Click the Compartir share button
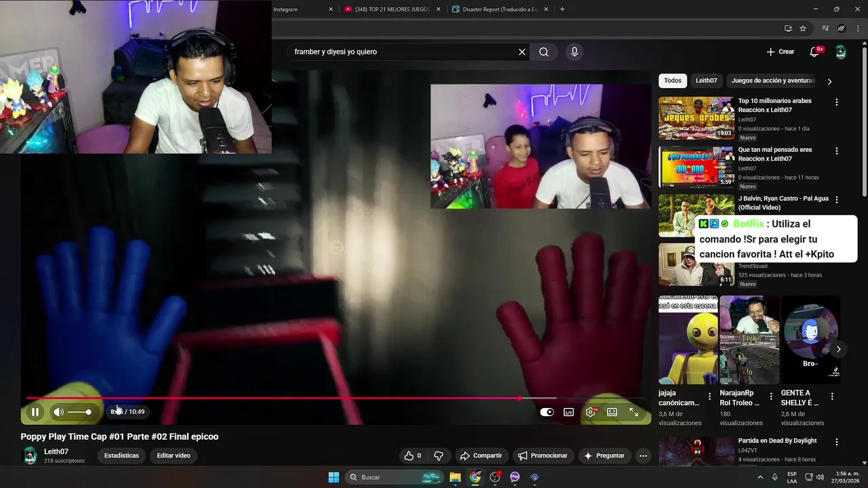 [481, 455]
